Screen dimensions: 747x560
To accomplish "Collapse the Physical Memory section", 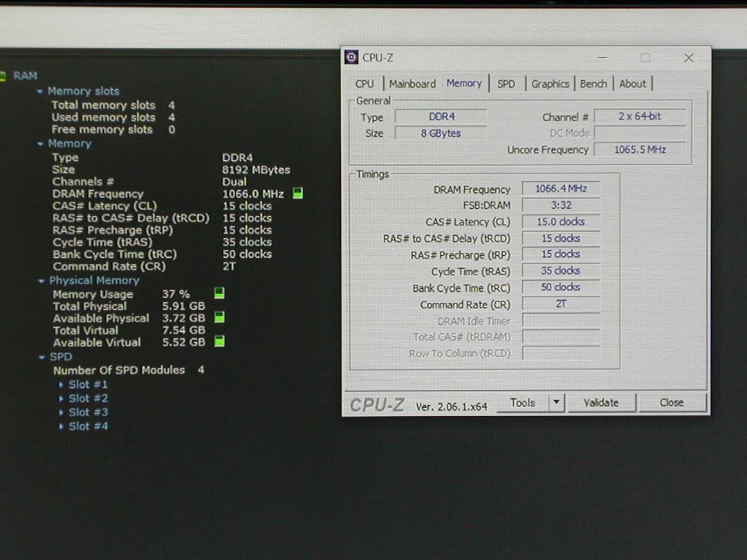I will pyautogui.click(x=41, y=281).
